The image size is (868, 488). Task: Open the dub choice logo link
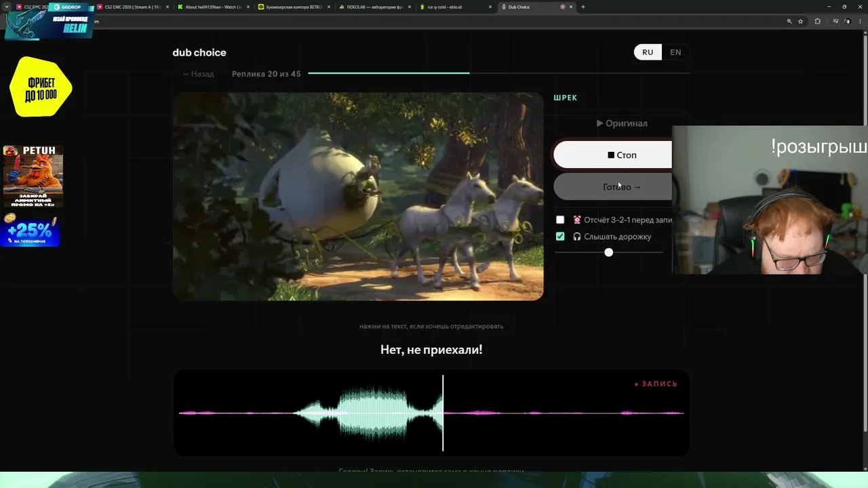[199, 52]
